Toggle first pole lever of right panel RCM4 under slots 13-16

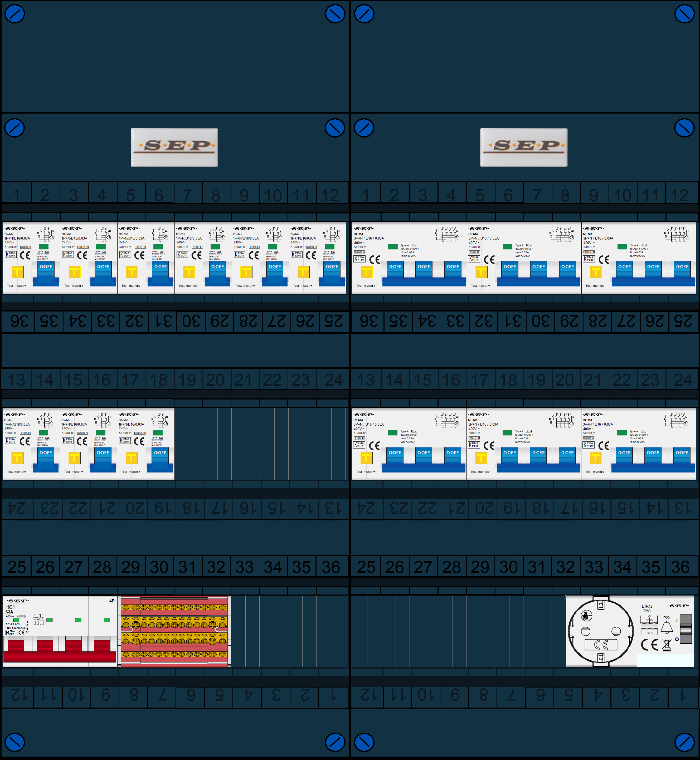395,456
